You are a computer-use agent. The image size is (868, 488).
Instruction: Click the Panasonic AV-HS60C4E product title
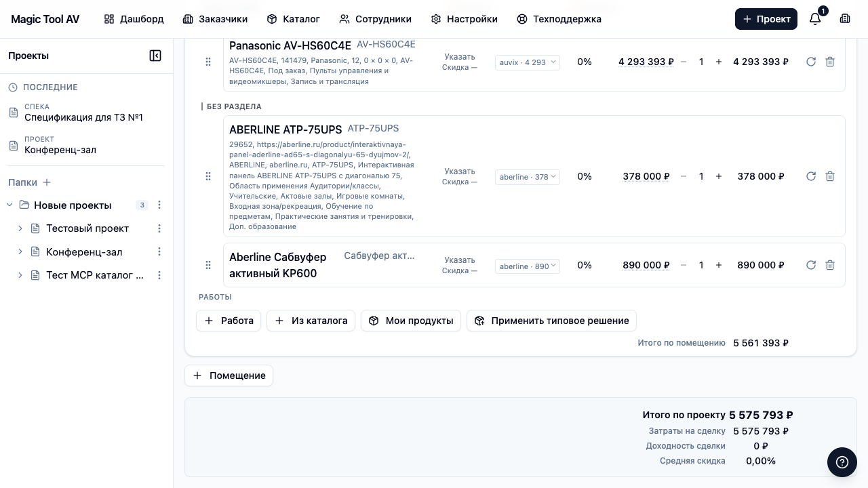290,45
